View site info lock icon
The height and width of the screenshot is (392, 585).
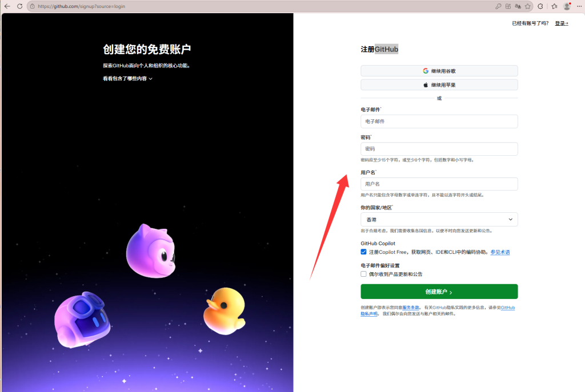click(x=33, y=6)
